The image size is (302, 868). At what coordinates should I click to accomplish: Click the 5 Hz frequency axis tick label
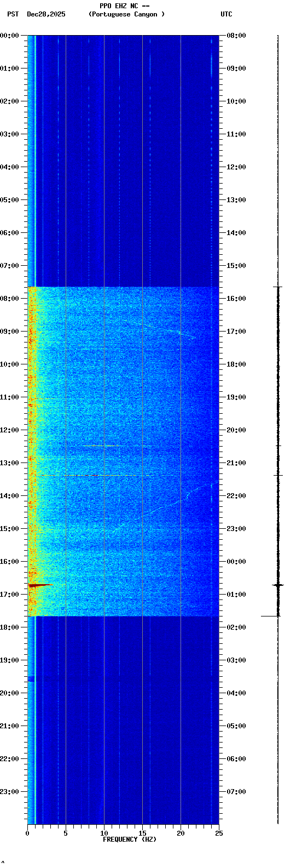(66, 833)
